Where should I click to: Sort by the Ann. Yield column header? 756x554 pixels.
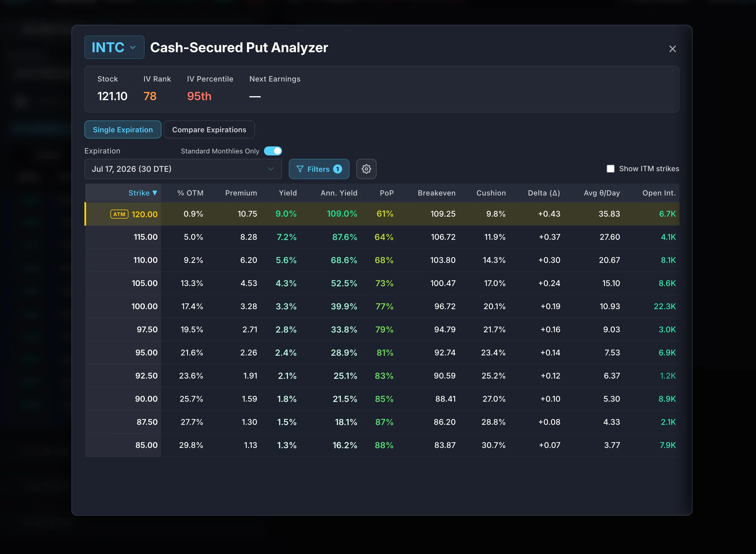tap(339, 193)
